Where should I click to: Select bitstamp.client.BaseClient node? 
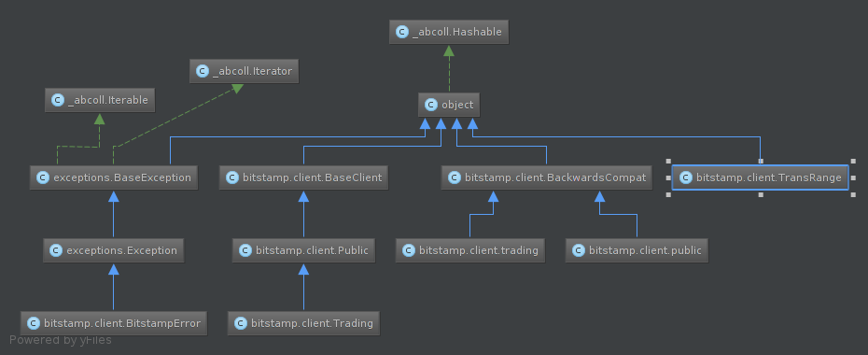304,177
